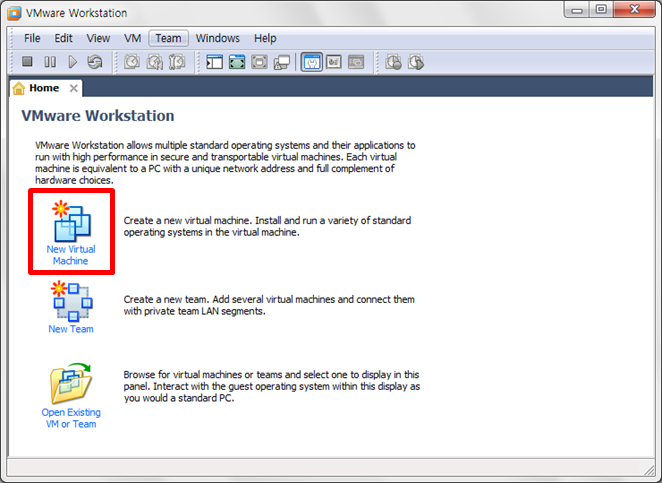Maximize the VMware Workstation window
The width and height of the screenshot is (662, 483).
601,10
